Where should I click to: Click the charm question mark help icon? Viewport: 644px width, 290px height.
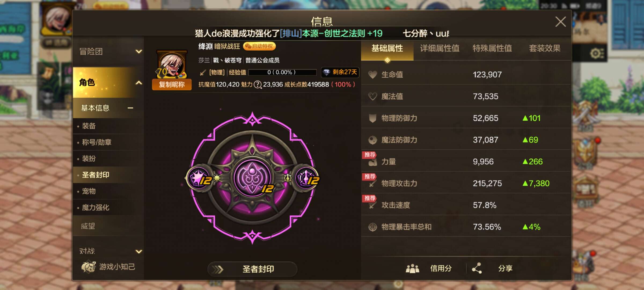point(258,85)
